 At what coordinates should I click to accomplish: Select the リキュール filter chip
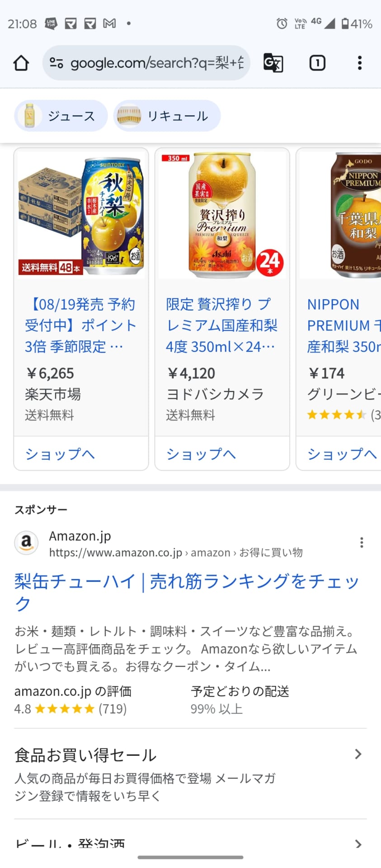(x=167, y=116)
